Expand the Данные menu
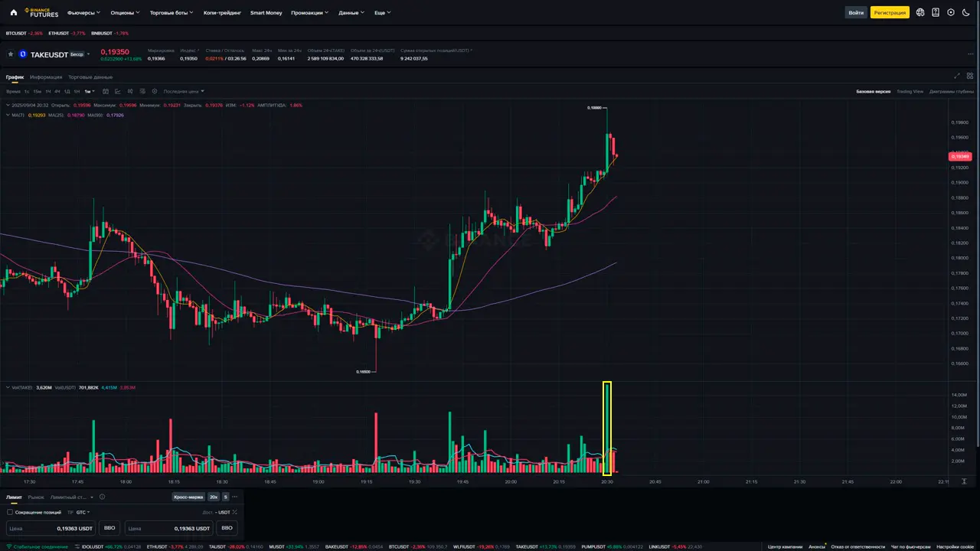 [x=351, y=12]
